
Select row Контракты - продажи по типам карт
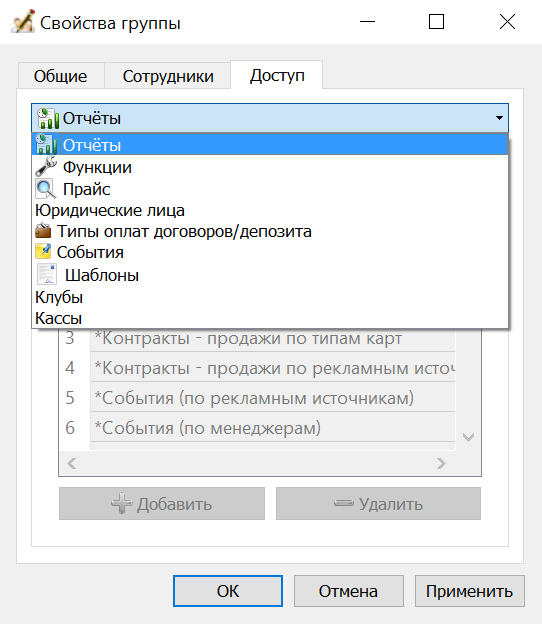273,339
